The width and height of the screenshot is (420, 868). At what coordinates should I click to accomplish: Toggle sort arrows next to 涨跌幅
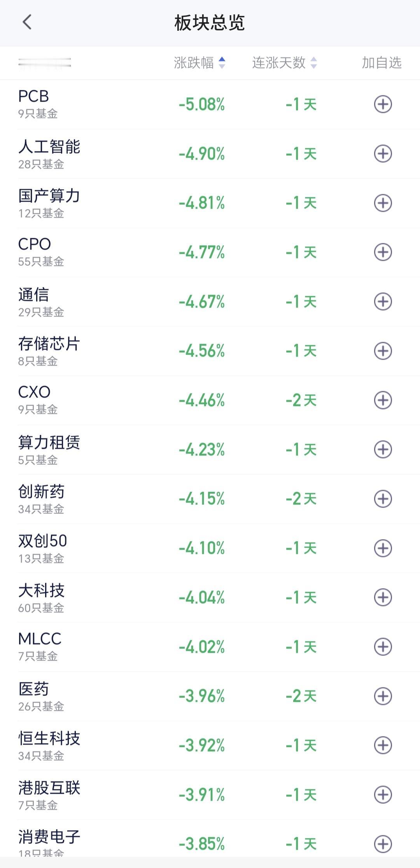coord(222,63)
